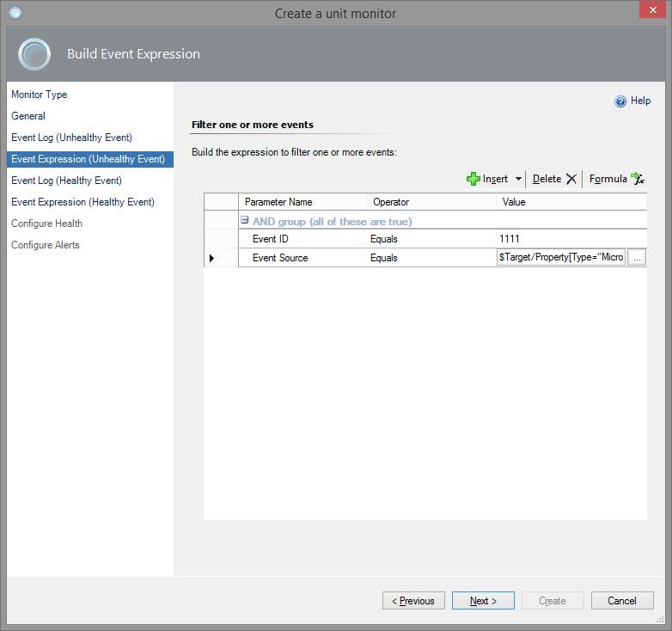Switch to Event Log (Unhealthy Event) step
Image resolution: width=672 pixels, height=631 pixels.
tap(71, 138)
